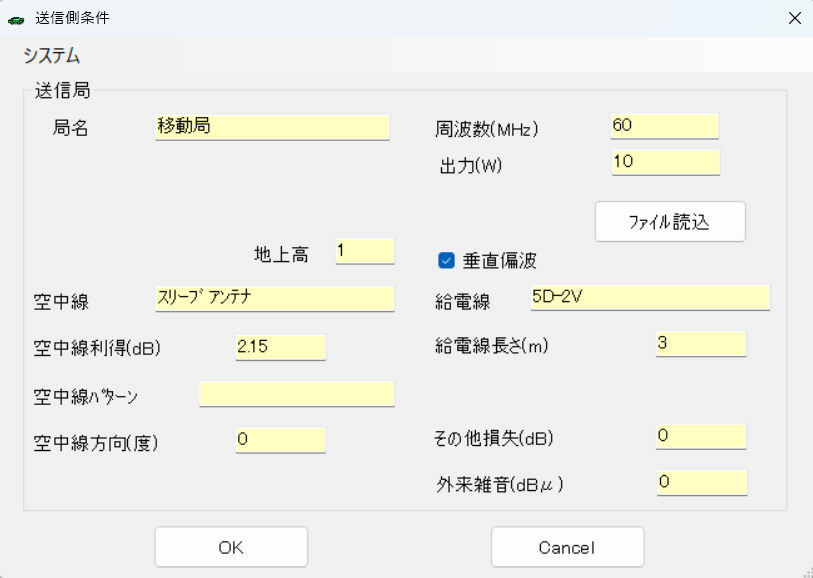Toggle the 垂直偏波 checkbox
Screen dimensions: 813x578
click(x=447, y=260)
